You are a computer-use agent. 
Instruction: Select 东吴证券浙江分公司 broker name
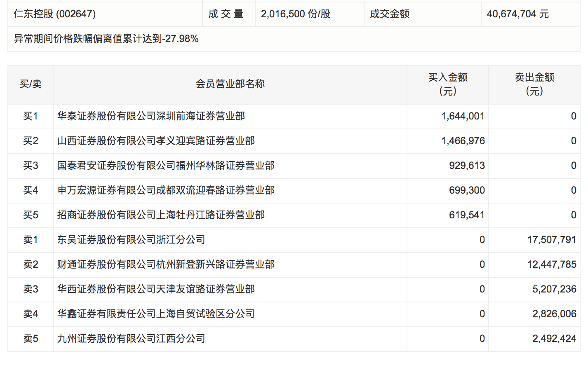131,240
